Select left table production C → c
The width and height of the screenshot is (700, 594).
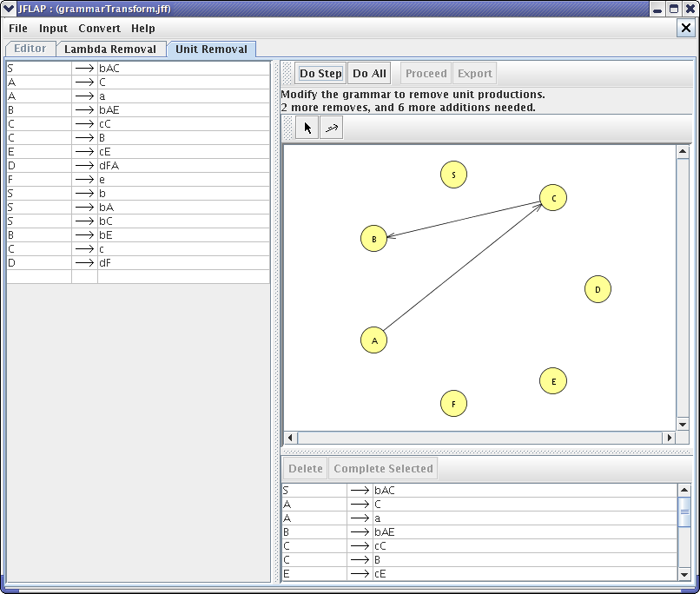[x=138, y=248]
